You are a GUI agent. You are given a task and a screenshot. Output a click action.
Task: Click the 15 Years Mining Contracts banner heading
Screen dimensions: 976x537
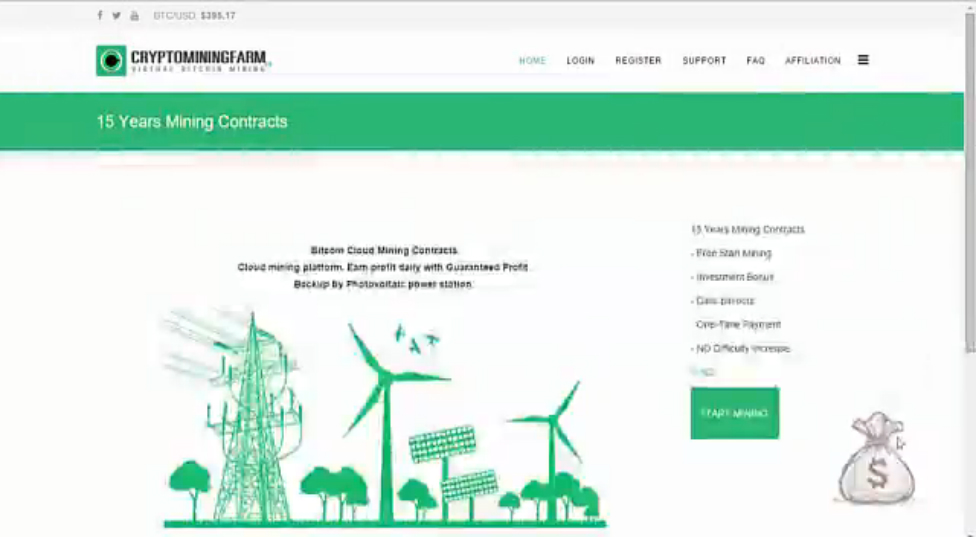click(x=192, y=121)
